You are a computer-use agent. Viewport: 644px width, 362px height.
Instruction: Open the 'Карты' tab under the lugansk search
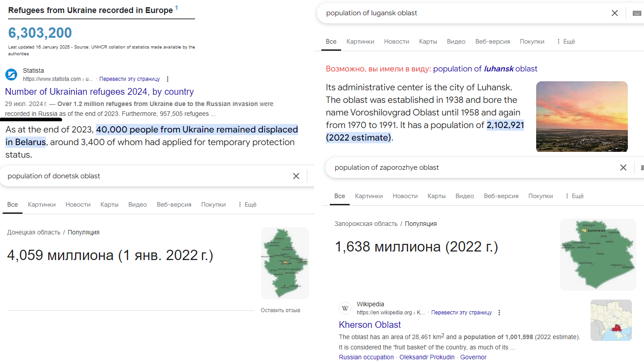(x=428, y=41)
